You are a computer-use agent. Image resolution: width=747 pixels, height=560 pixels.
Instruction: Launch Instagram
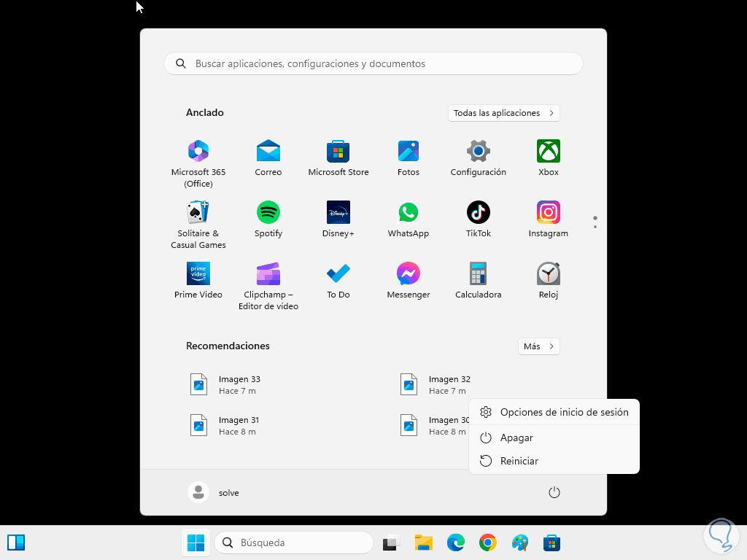549,219
